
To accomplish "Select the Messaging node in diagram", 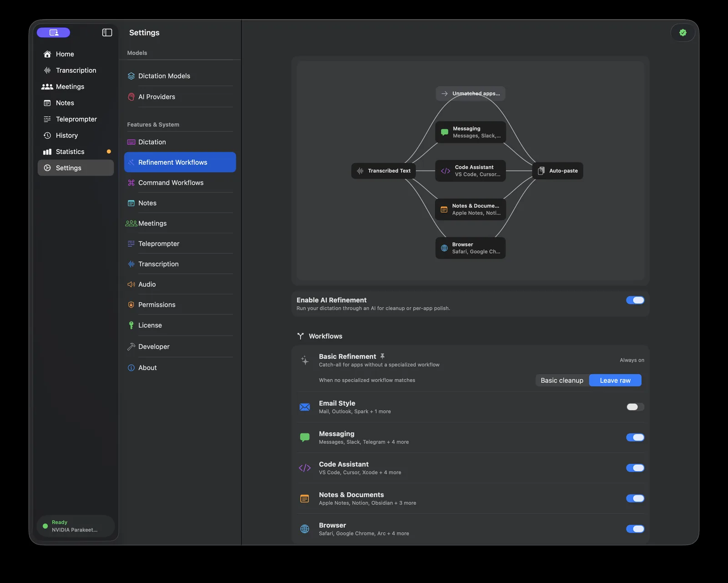I will (470, 132).
